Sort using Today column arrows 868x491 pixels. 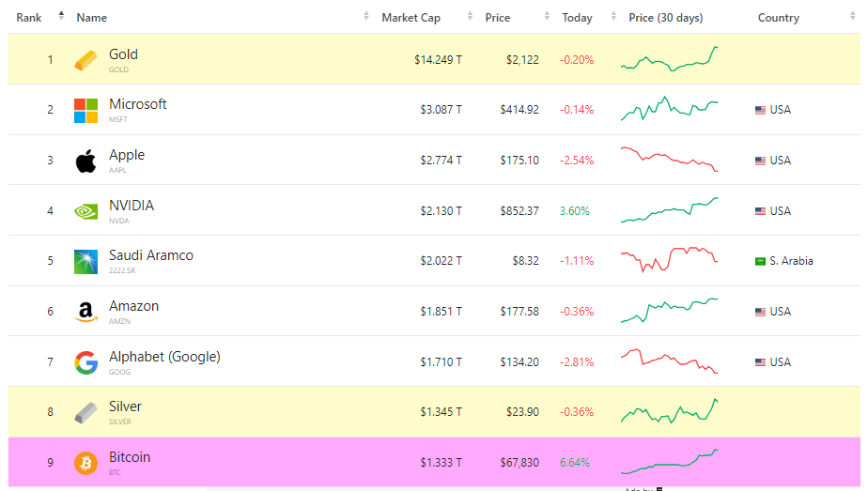click(613, 16)
